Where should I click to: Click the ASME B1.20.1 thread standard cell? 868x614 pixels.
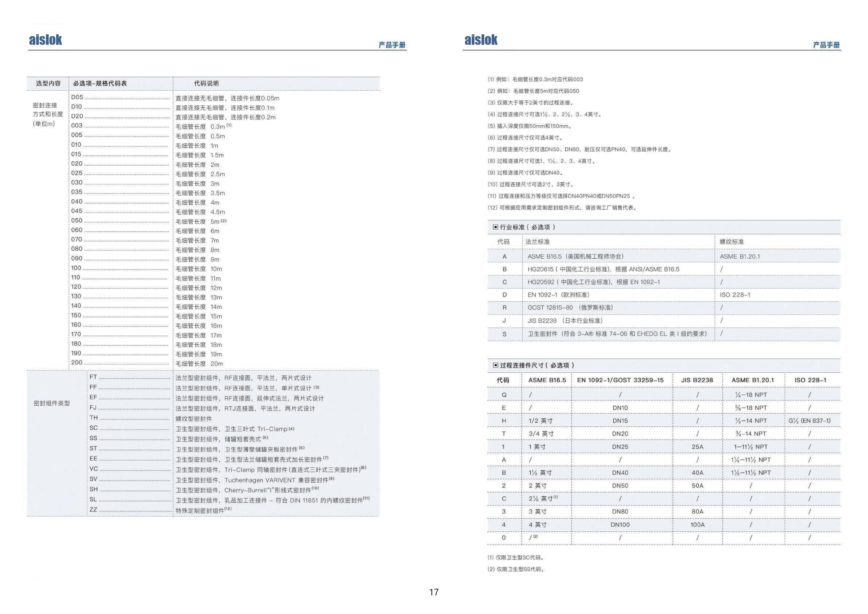[x=740, y=257]
